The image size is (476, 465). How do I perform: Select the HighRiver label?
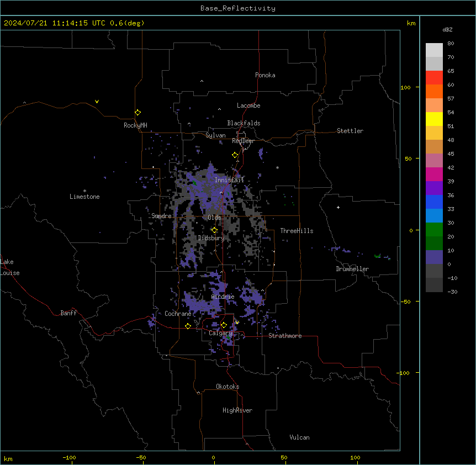coord(237,410)
